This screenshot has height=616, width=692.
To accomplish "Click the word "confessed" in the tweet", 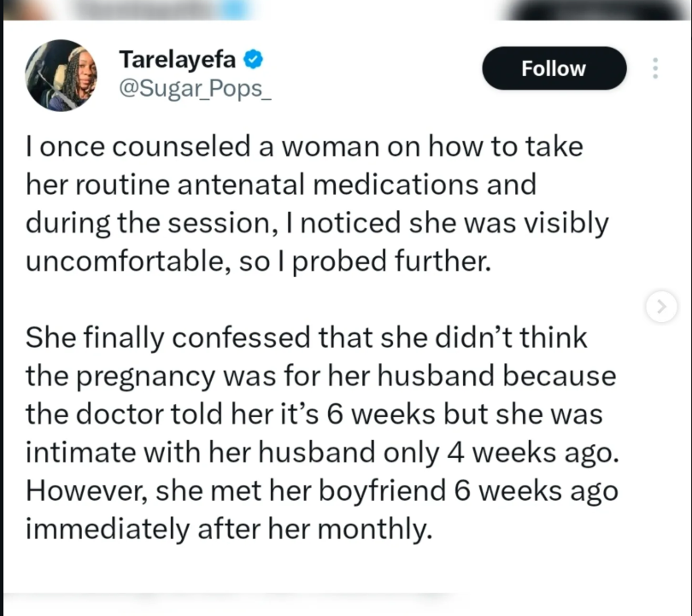I will pos(238,337).
